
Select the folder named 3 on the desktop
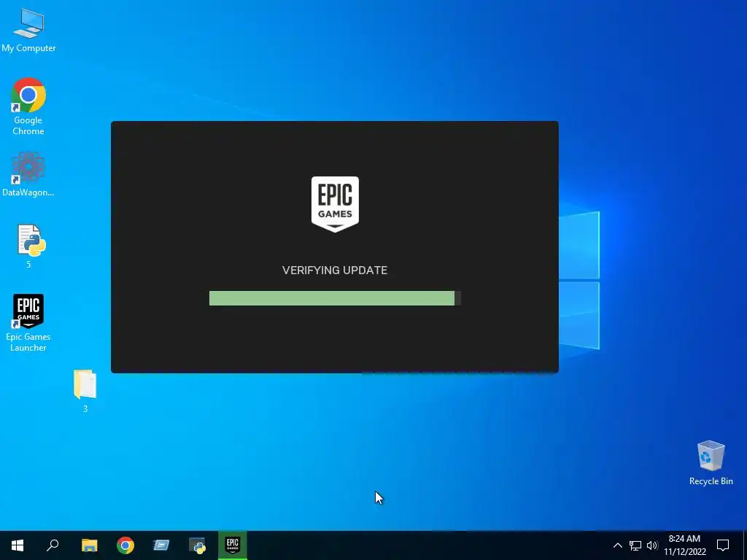[x=85, y=391]
